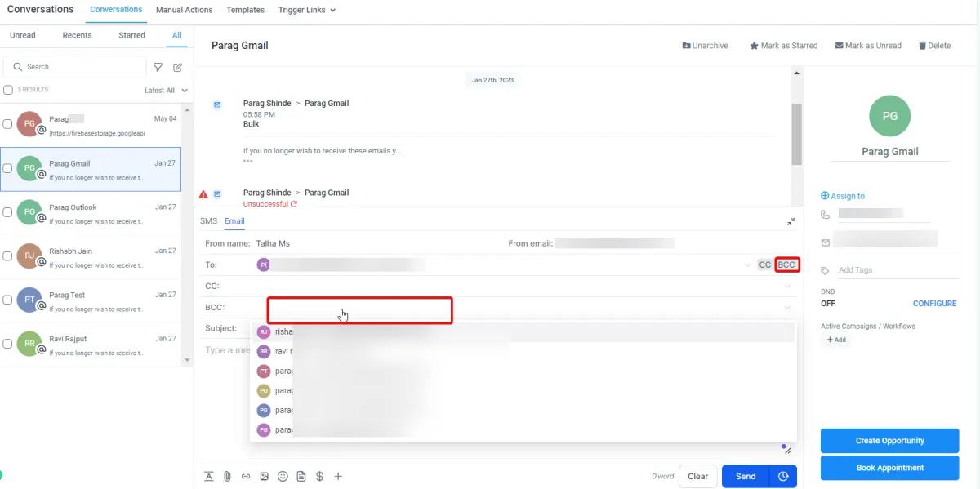
Task: Check the Parag Test conversation
Action: pos(7,300)
